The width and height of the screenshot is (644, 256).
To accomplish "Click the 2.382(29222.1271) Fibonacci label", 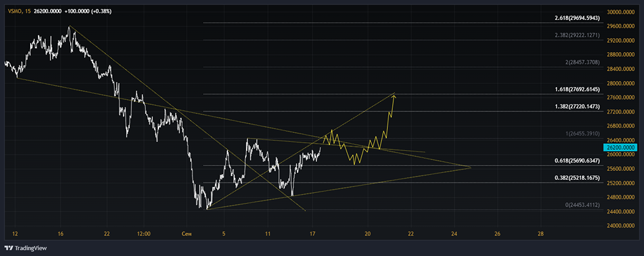I will pos(577,35).
